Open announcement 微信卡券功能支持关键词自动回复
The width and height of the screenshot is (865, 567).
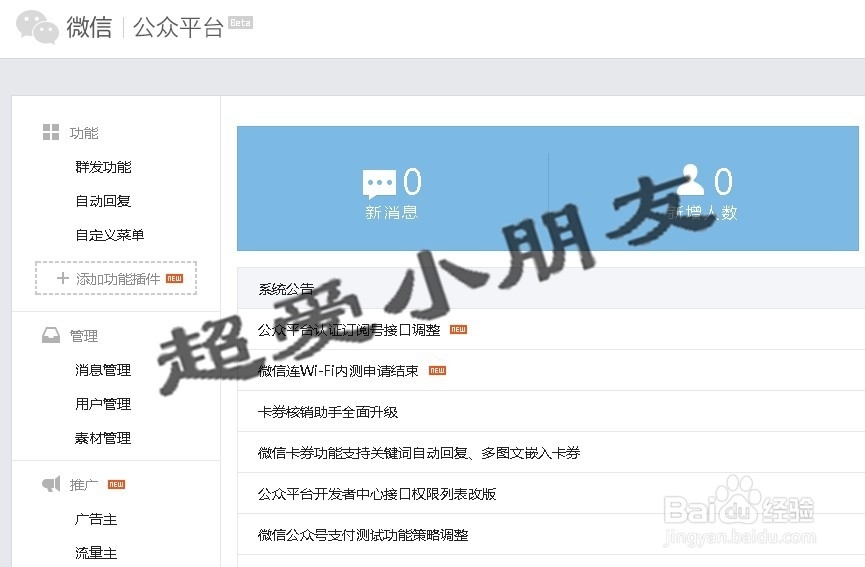coord(419,453)
